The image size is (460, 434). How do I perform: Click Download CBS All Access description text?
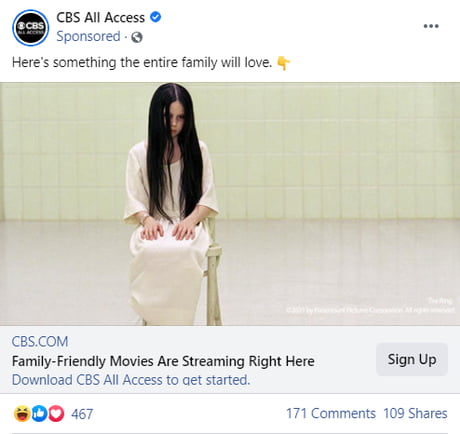[131, 380]
